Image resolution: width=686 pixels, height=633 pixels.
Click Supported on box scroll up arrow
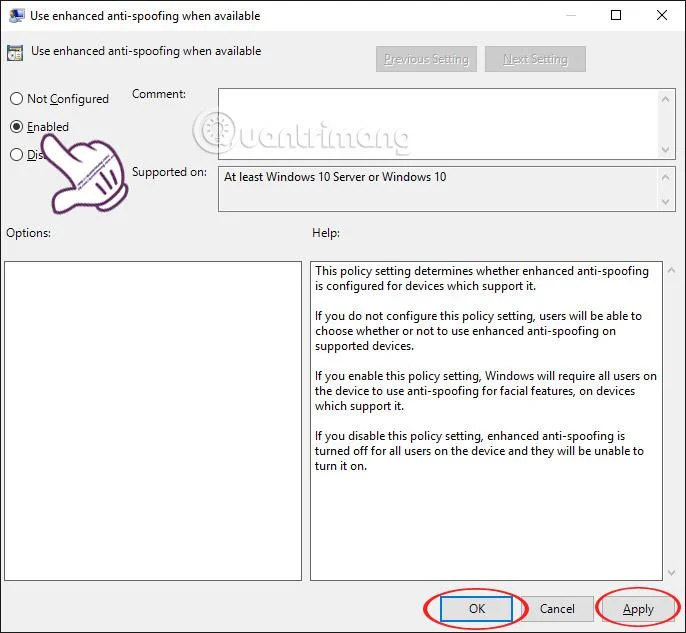665,177
